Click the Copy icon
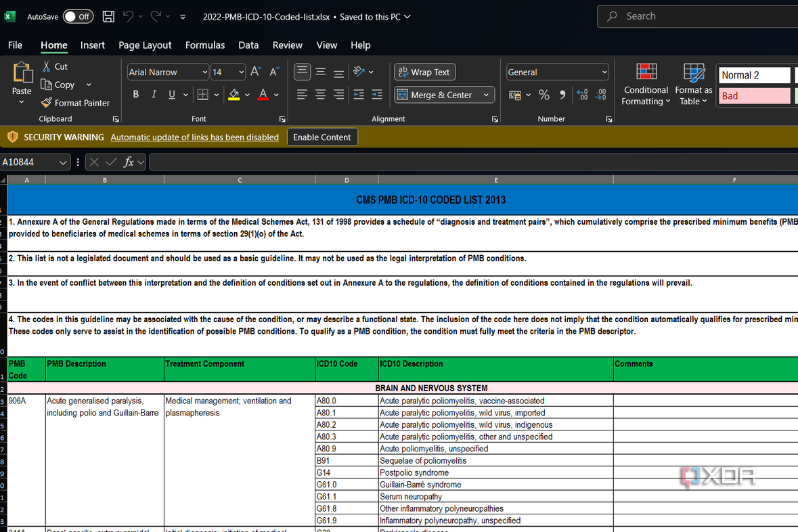Screen dimensions: 798x532 [x=46, y=85]
